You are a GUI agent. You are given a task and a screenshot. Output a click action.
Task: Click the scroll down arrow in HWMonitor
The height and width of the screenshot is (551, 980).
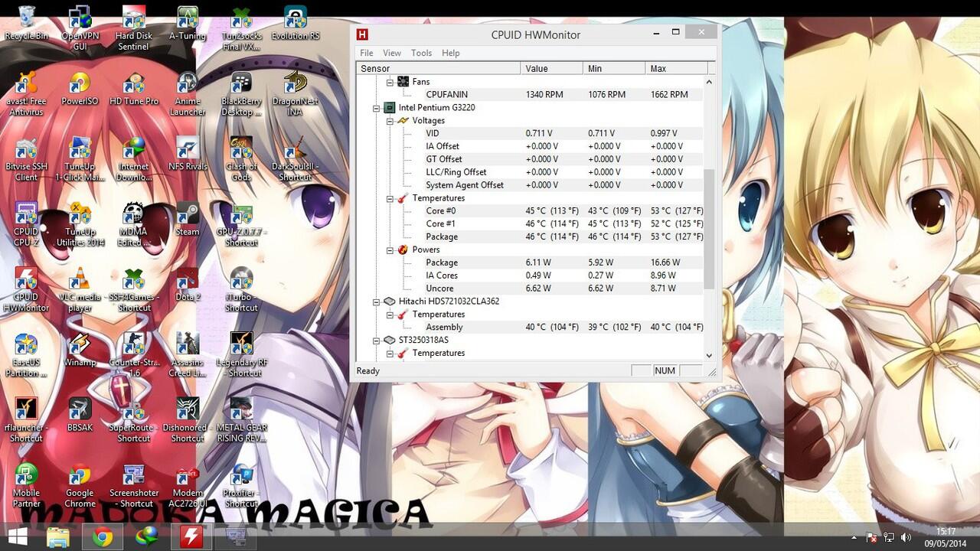[x=709, y=355]
